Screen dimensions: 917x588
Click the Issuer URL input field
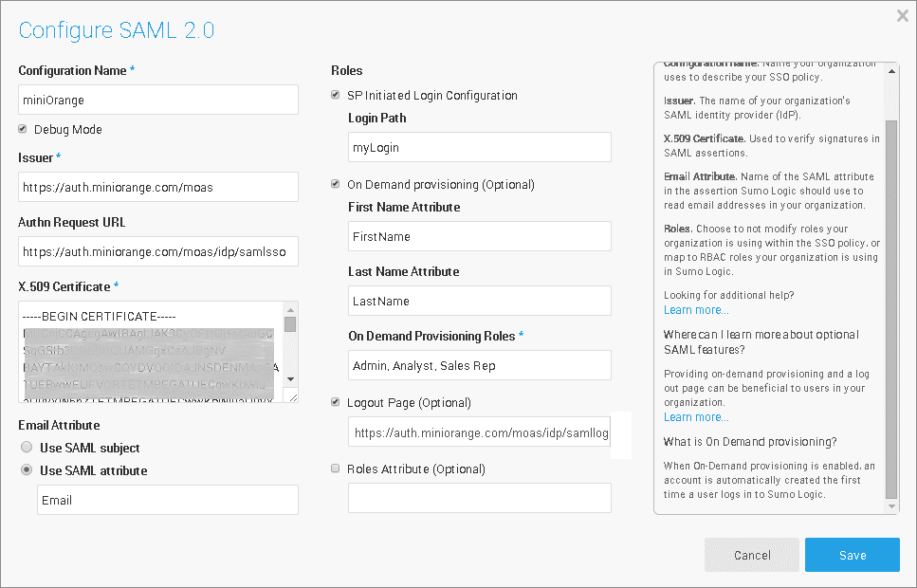tap(158, 187)
